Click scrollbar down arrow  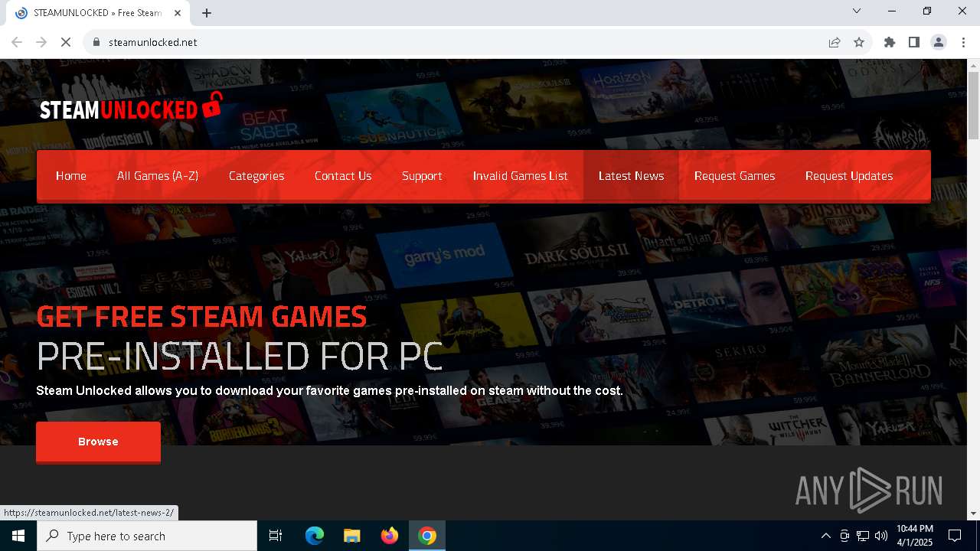pos(973,514)
